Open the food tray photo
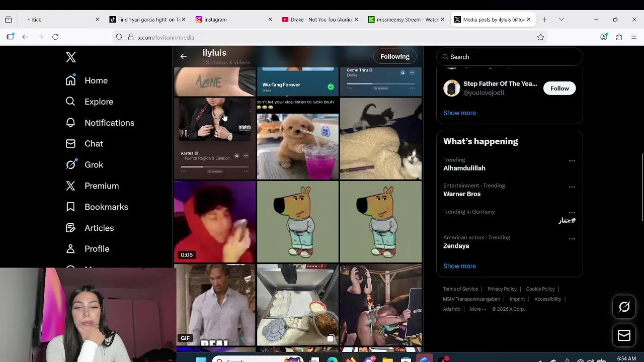Viewport: 644px width, 362px height. coord(298,305)
